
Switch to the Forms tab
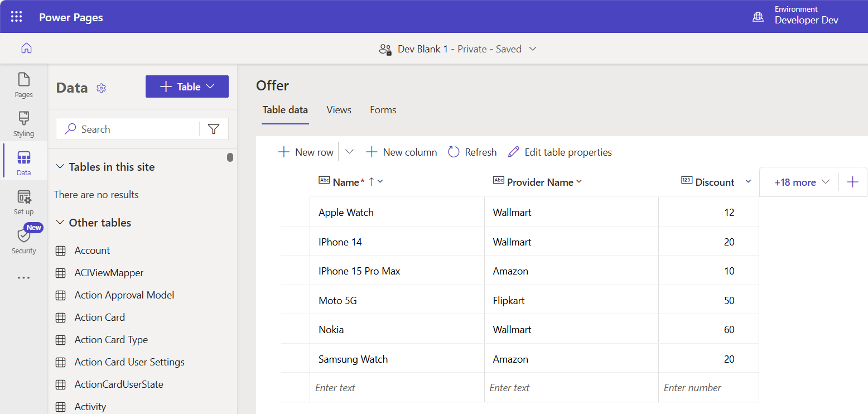click(383, 110)
